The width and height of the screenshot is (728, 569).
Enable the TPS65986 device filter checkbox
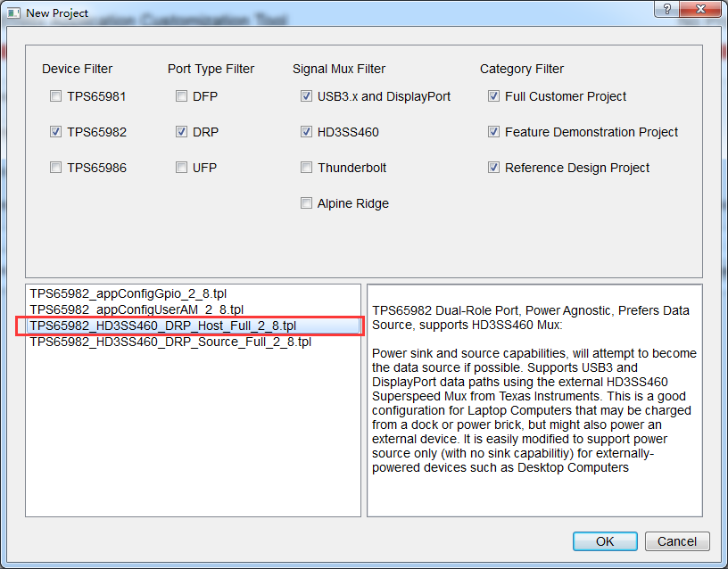55,168
